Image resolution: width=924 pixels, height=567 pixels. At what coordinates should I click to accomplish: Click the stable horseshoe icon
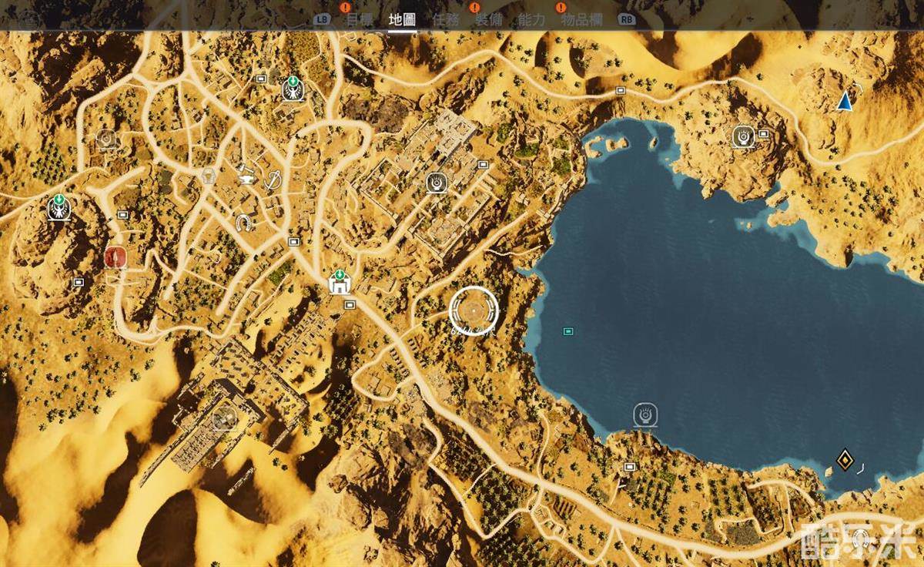(244, 223)
